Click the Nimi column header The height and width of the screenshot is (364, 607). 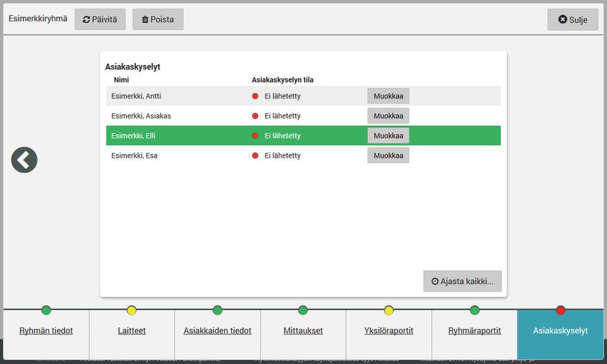pyautogui.click(x=121, y=80)
